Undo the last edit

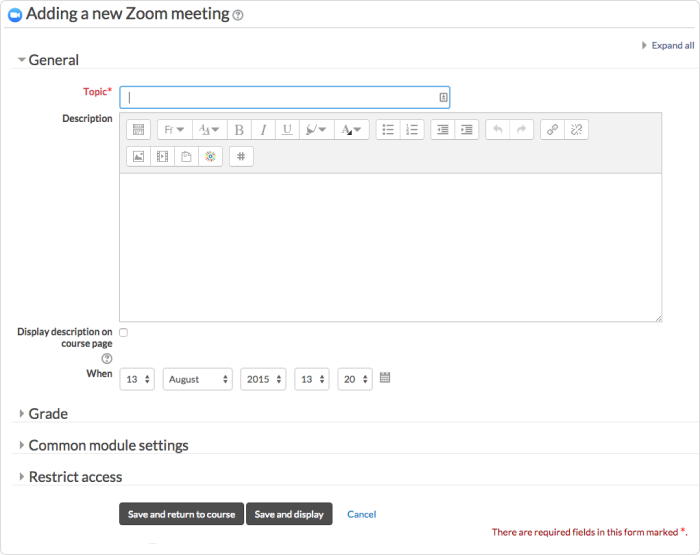pyautogui.click(x=497, y=129)
